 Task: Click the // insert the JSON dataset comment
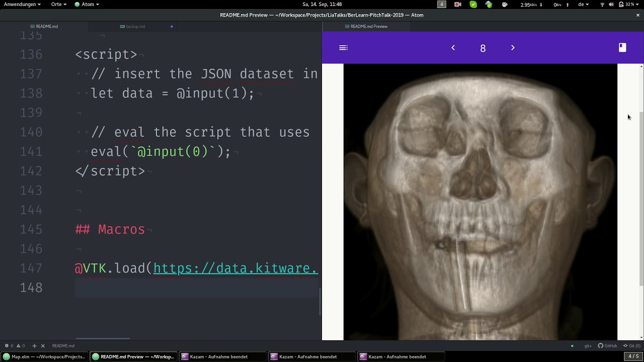point(204,74)
